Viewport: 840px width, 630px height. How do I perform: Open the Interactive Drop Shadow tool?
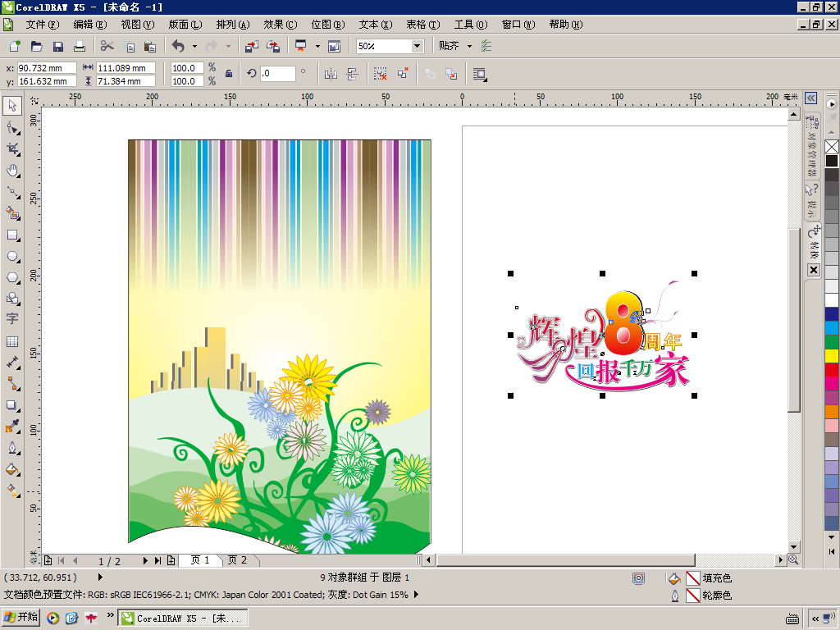(12, 405)
